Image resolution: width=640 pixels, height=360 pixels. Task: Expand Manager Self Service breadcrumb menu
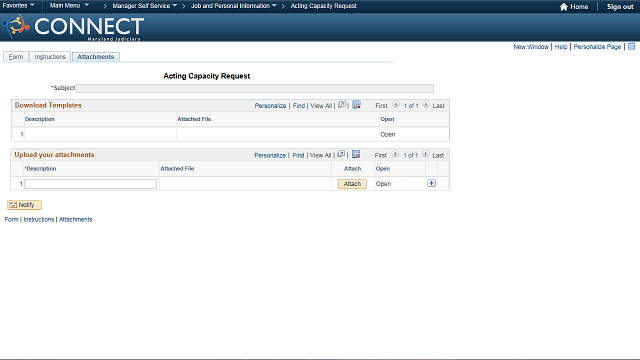[144, 6]
